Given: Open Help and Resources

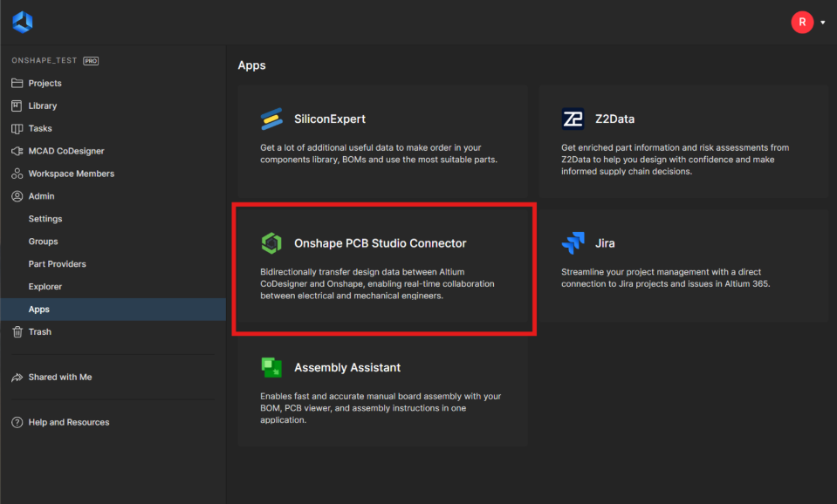Looking at the screenshot, I should point(69,422).
